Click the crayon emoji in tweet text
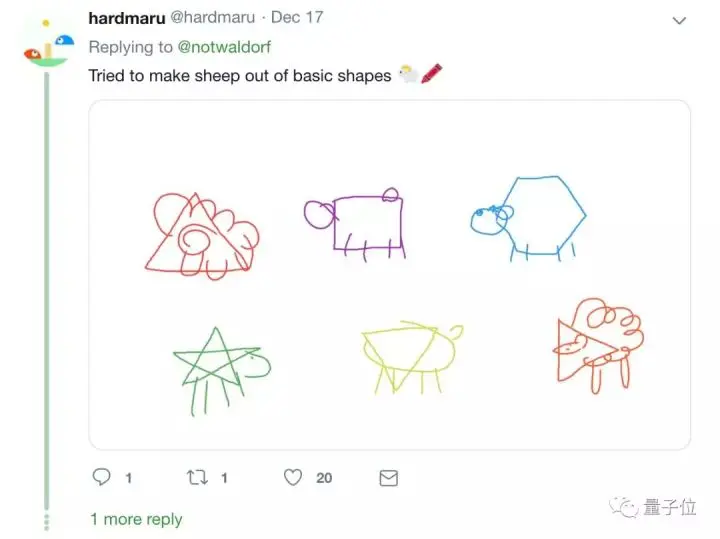Image resolution: width=720 pixels, height=539 pixels. click(x=431, y=74)
